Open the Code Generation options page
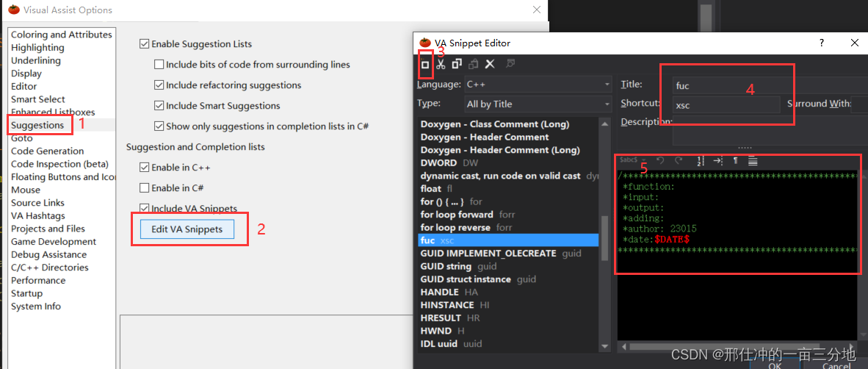Image resolution: width=868 pixels, height=369 pixels. (x=48, y=151)
